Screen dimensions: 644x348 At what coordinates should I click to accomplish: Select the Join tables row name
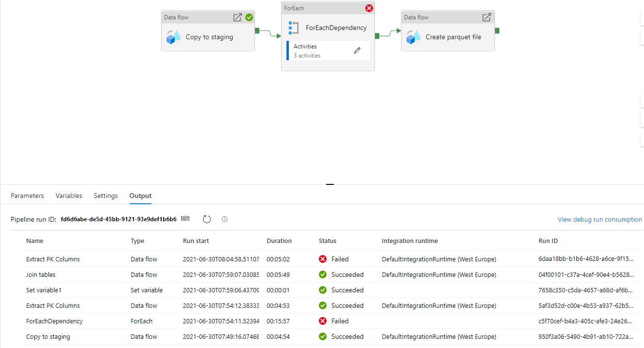click(x=41, y=274)
